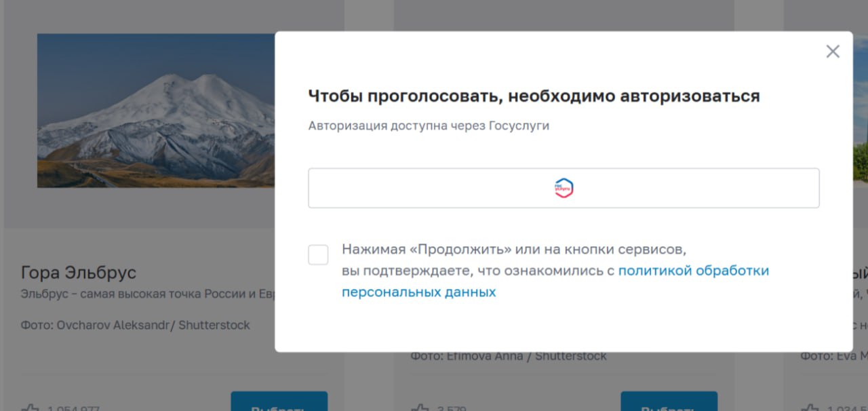
Task: Open the «политикой обработки персональных данных» link
Action: [x=693, y=271]
